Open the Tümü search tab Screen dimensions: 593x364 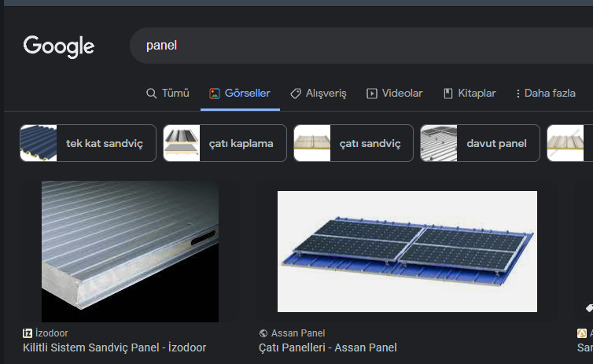168,94
